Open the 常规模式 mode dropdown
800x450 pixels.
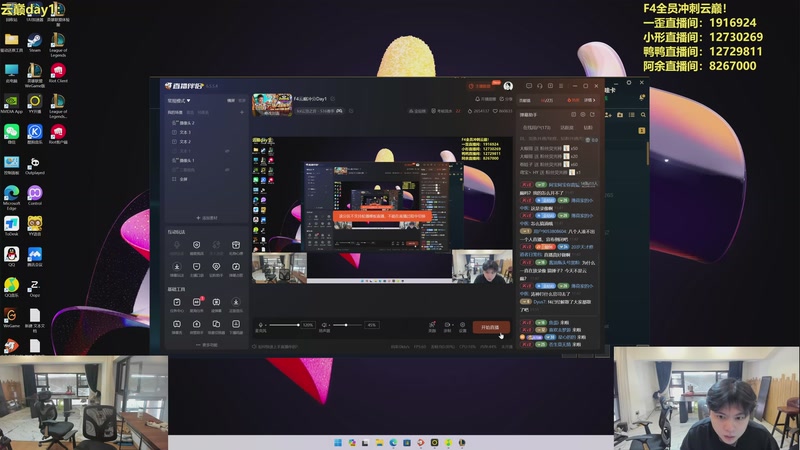[179, 101]
